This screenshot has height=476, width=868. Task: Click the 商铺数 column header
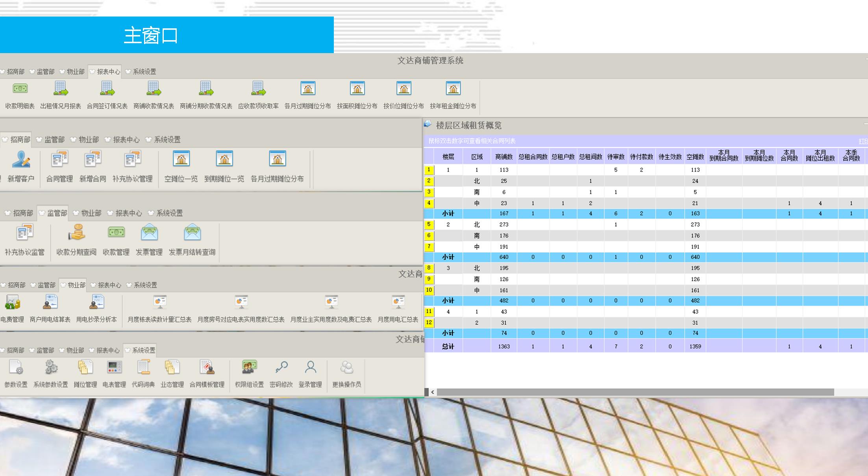click(x=504, y=157)
